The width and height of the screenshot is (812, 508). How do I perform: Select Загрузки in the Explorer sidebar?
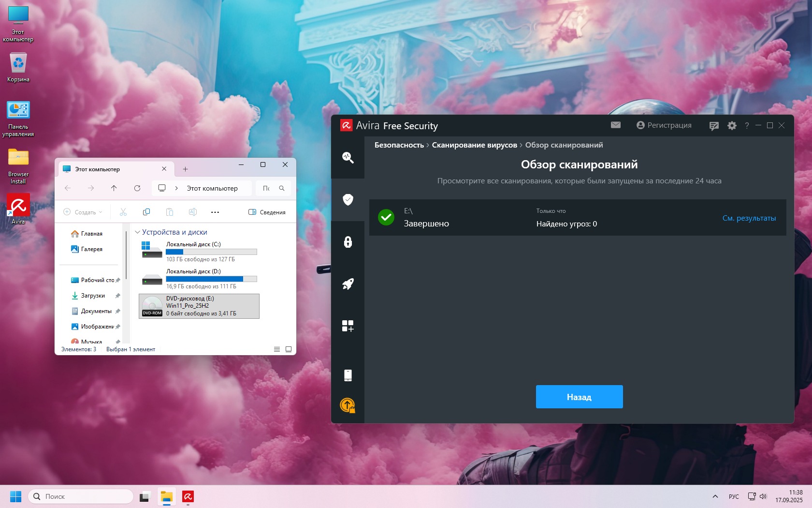pos(92,296)
